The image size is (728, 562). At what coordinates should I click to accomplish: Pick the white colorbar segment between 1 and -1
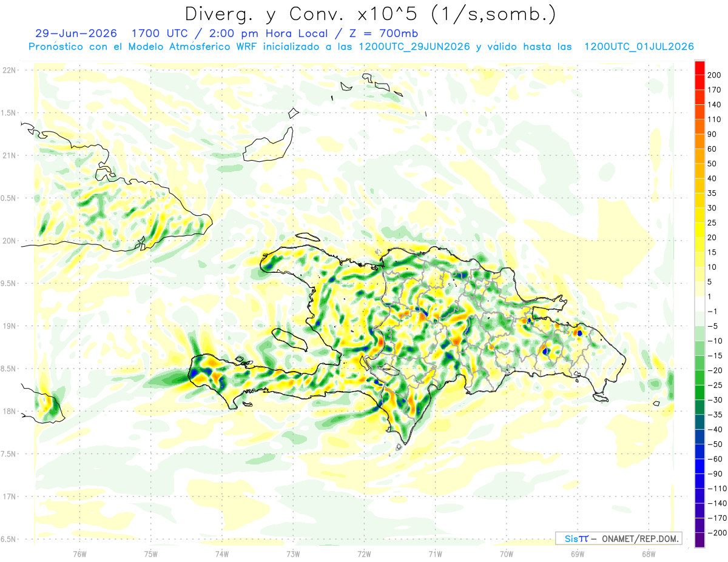(x=700, y=304)
